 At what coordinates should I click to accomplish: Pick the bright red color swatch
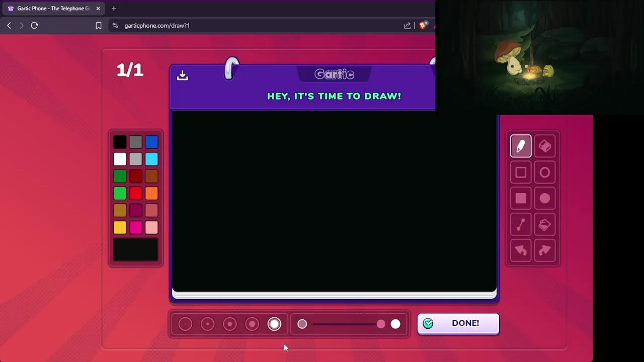[136, 194]
